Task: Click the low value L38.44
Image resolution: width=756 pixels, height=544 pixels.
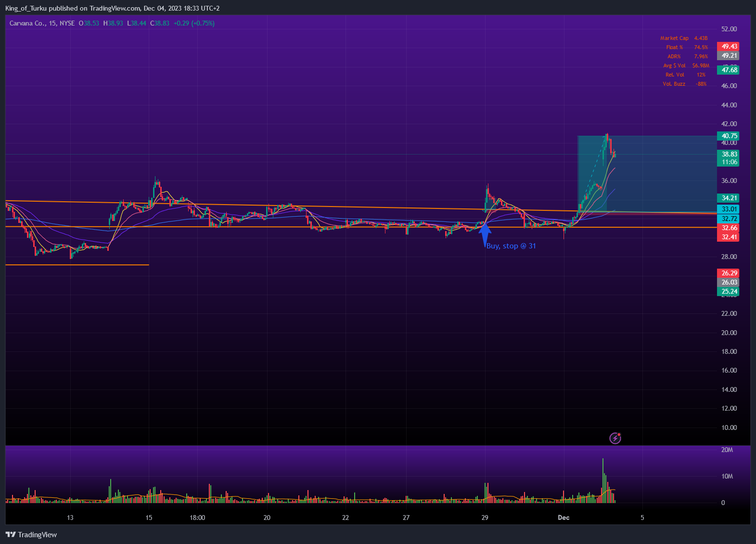Action: click(137, 23)
